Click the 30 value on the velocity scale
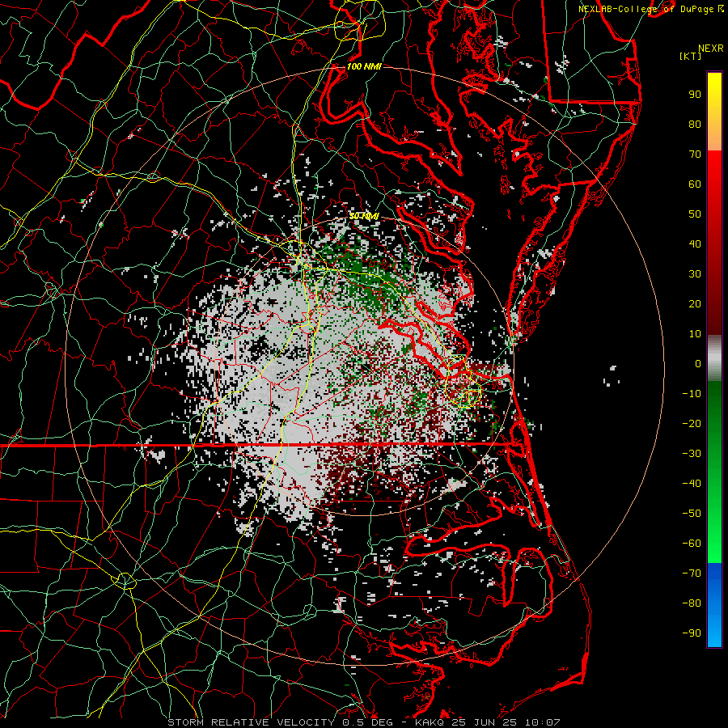This screenshot has width=728, height=728. [x=695, y=274]
